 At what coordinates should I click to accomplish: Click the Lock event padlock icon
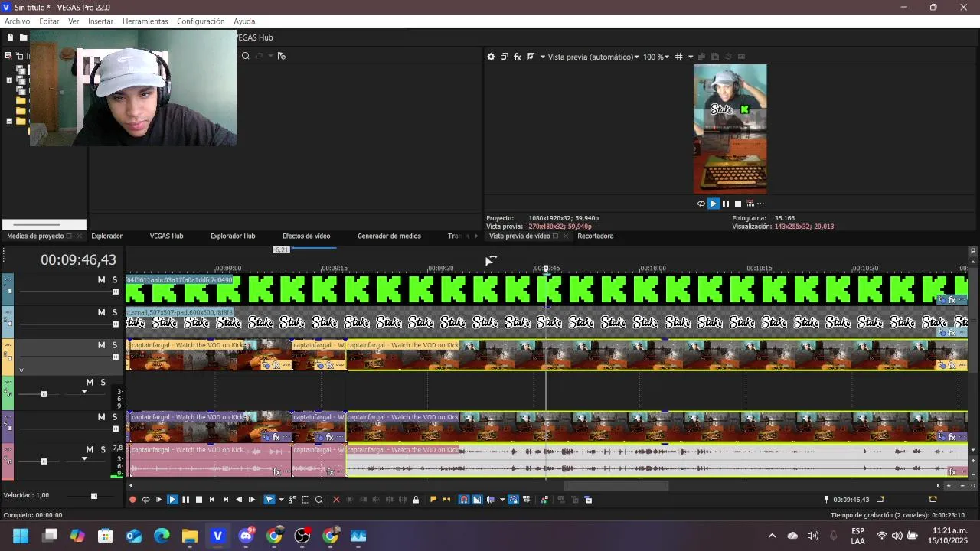pos(416,500)
